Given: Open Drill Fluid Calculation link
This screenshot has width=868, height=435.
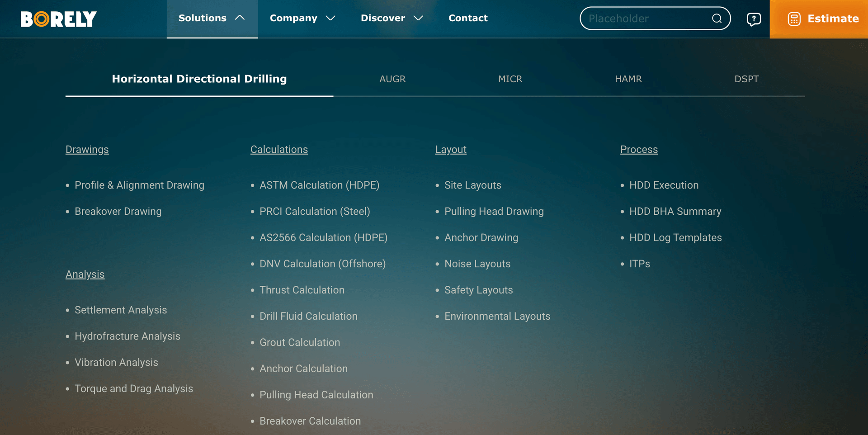Looking at the screenshot, I should click(x=308, y=317).
